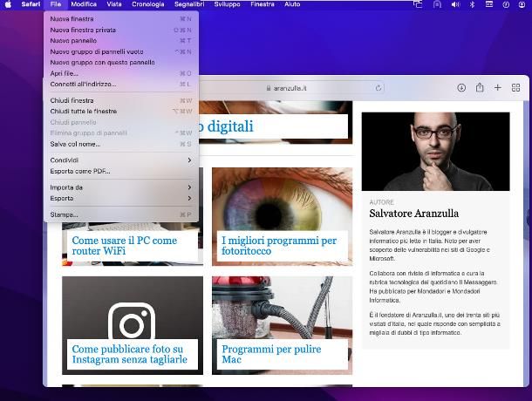Click the Instagram logo thumbnail
Image resolution: width=532 pixels, height=401 pixels.
tap(133, 308)
